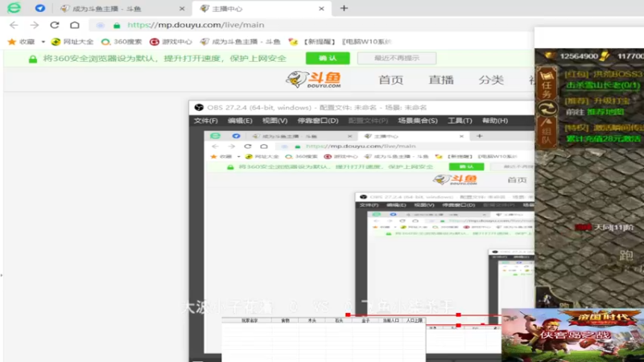644x362 pixels.
Task: Click the 人口上限 table column header
Action: pyautogui.click(x=415, y=320)
